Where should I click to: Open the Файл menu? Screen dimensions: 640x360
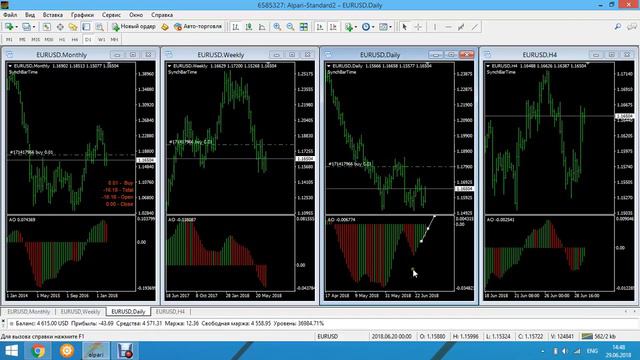tap(10, 15)
